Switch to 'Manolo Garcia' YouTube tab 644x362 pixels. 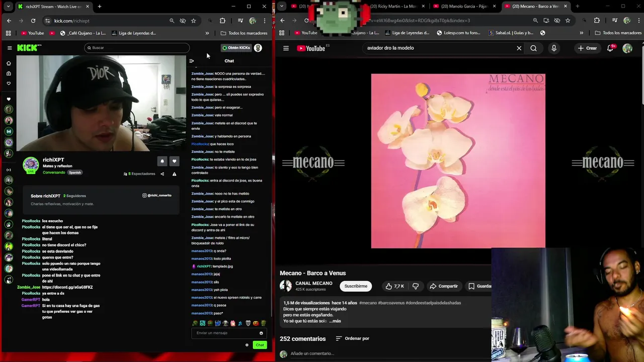464,7
